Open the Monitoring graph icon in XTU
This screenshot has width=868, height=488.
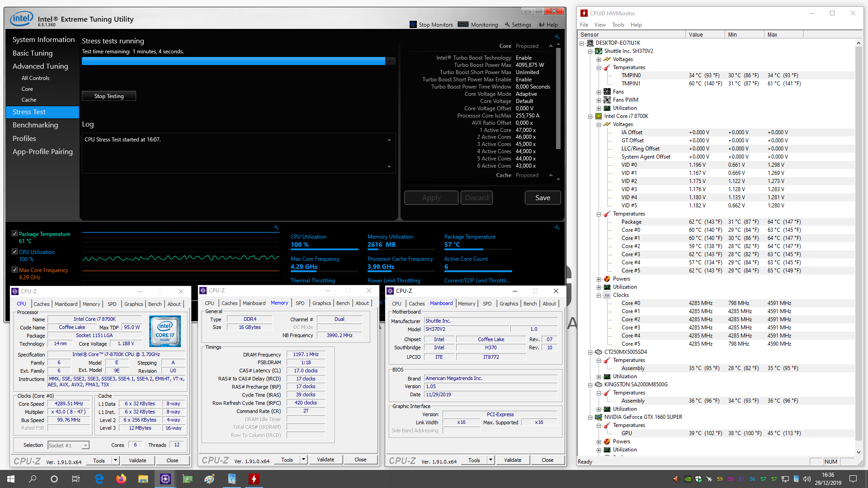coord(463,24)
